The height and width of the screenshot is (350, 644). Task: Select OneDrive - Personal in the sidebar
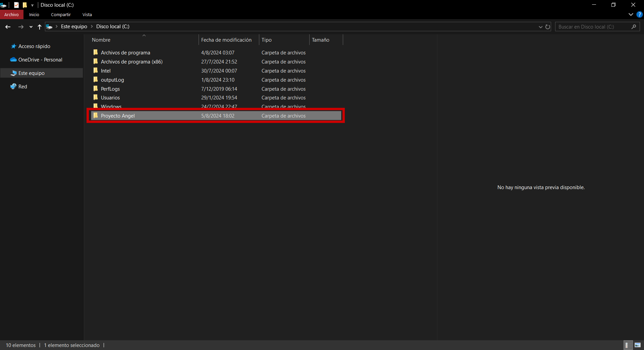pos(40,60)
